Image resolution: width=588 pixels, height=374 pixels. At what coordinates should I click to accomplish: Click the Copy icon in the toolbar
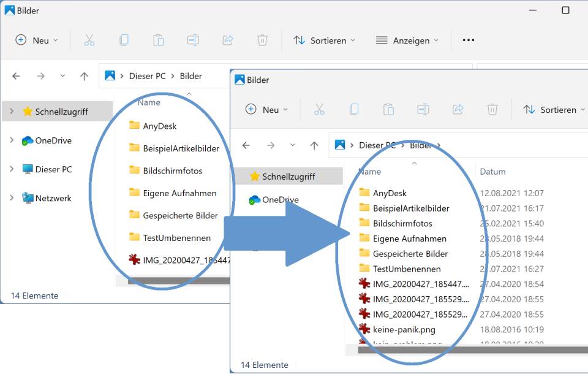tap(124, 40)
